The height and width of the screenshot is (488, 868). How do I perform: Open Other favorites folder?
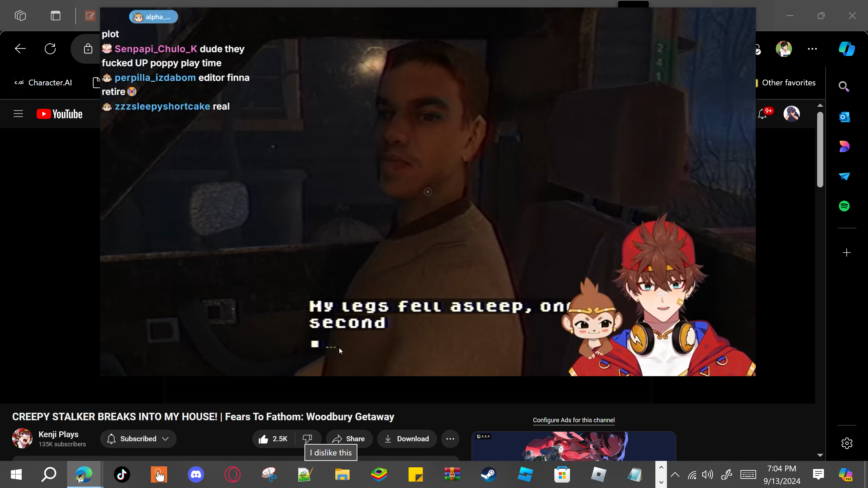point(785,83)
